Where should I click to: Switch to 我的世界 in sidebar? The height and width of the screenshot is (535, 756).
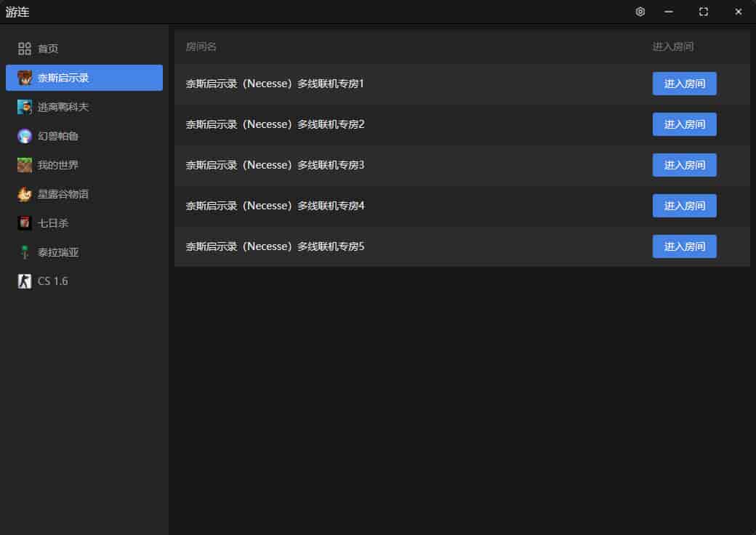tap(58, 165)
